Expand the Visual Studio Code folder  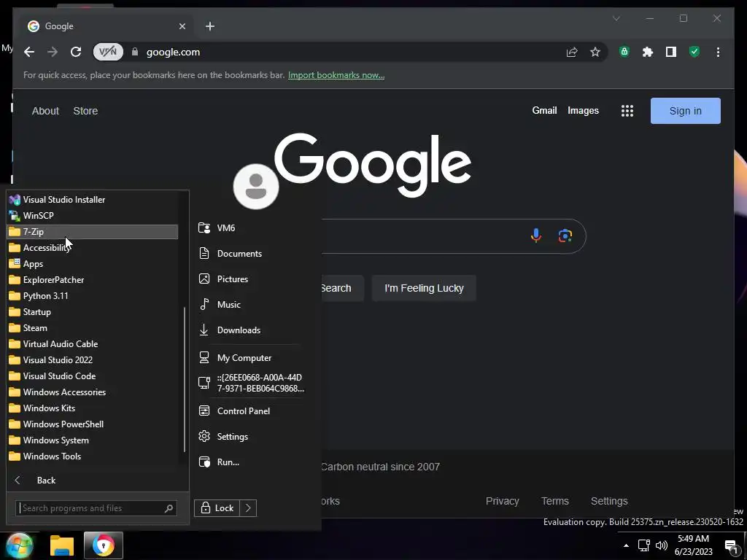(x=93, y=376)
